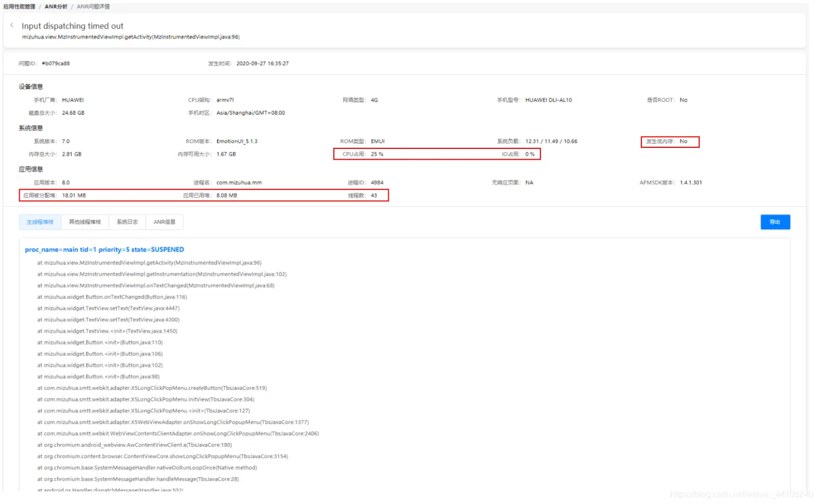Click CPU architecture value armv7l
Screen dimensions: 818x504
pos(225,100)
